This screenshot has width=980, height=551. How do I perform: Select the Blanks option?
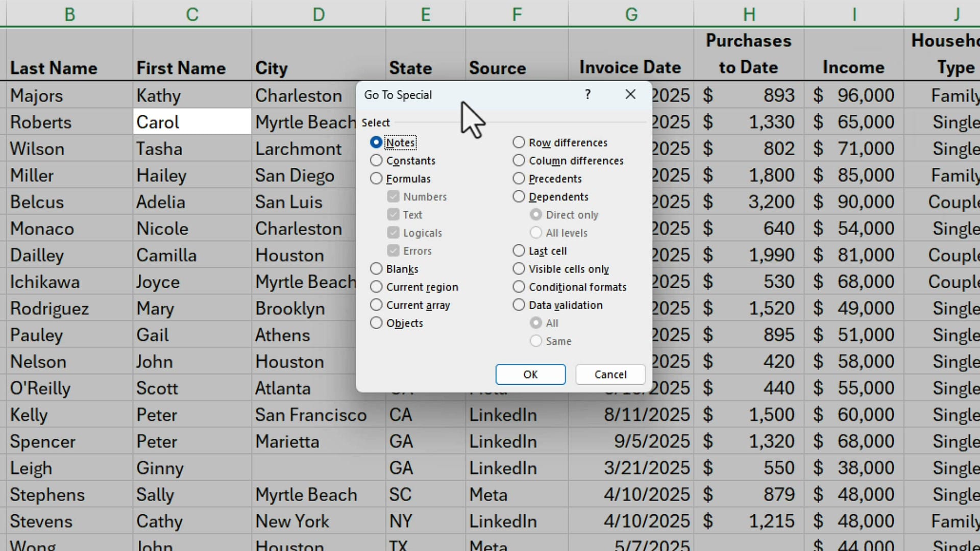pos(376,268)
